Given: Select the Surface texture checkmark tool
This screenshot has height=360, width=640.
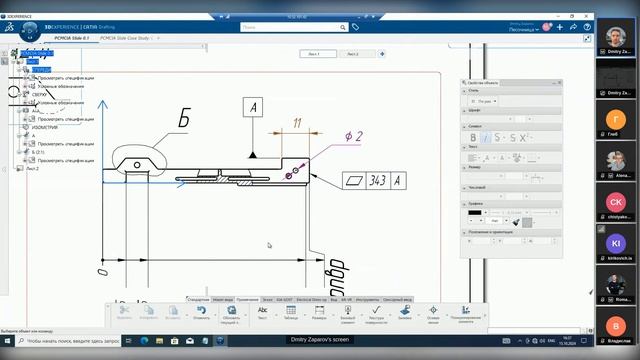Looking at the screenshot, I should (376, 314).
